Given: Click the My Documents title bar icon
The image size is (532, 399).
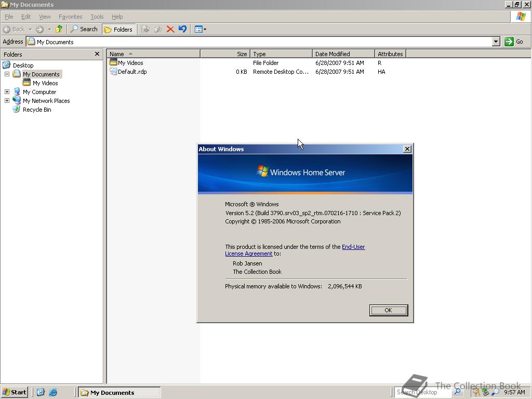Looking at the screenshot, I should [5, 4].
